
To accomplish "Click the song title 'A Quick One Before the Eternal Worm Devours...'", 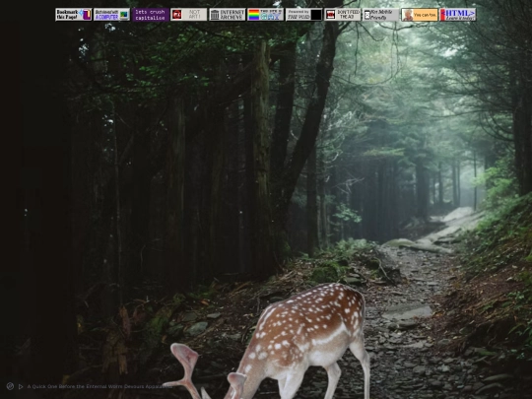I will [x=100, y=386].
